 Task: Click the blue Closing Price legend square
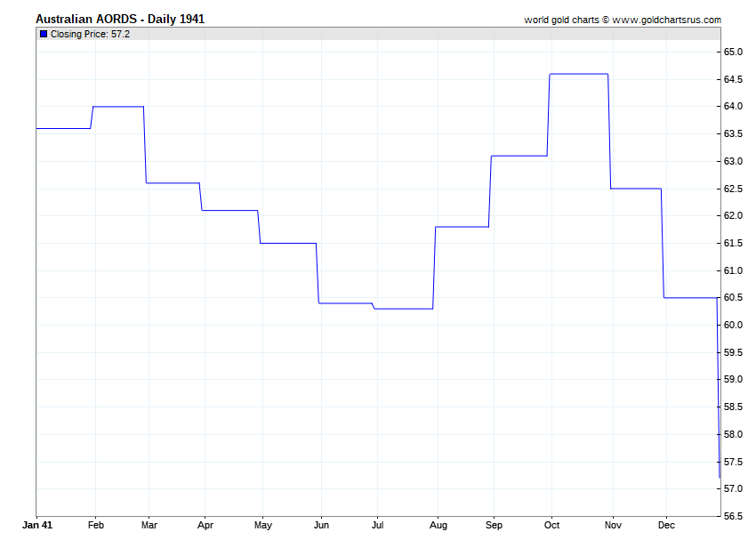click(44, 34)
